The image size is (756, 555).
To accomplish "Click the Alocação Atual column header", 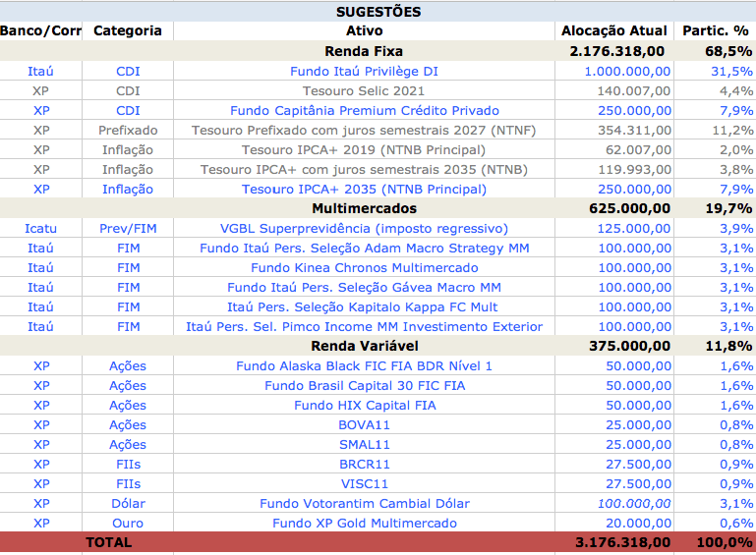I will tap(613, 30).
